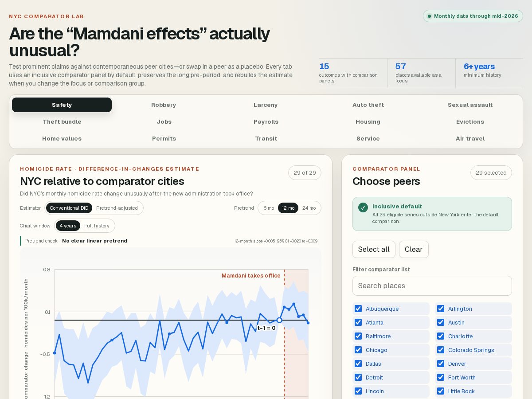This screenshot has width=532, height=399.
Task: Uncheck the Albuquerque checkbox
Action: click(x=358, y=309)
